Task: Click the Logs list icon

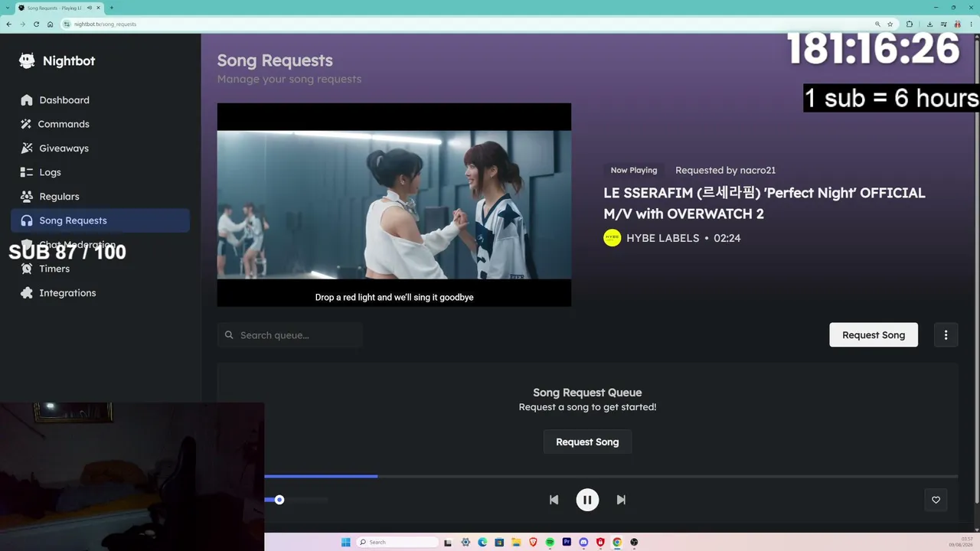Action: pyautogui.click(x=27, y=172)
